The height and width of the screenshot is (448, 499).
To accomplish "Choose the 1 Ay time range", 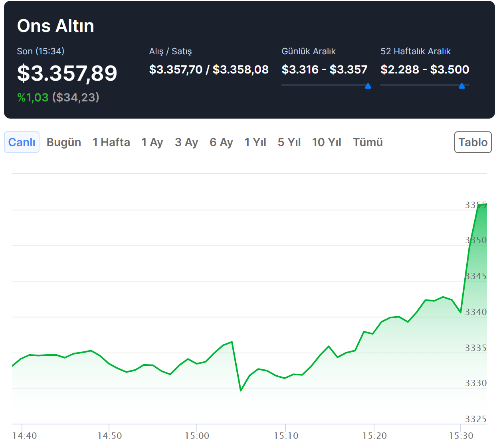I will [x=152, y=142].
